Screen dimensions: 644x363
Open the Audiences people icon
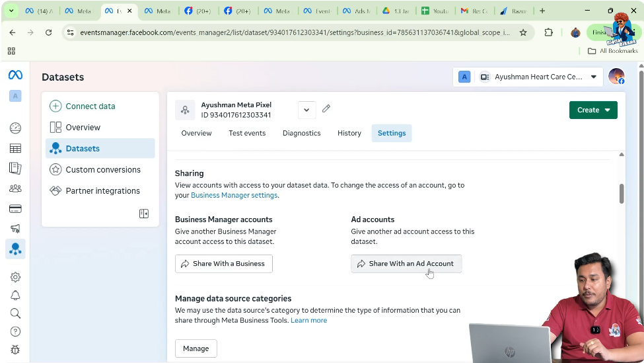pos(15,188)
